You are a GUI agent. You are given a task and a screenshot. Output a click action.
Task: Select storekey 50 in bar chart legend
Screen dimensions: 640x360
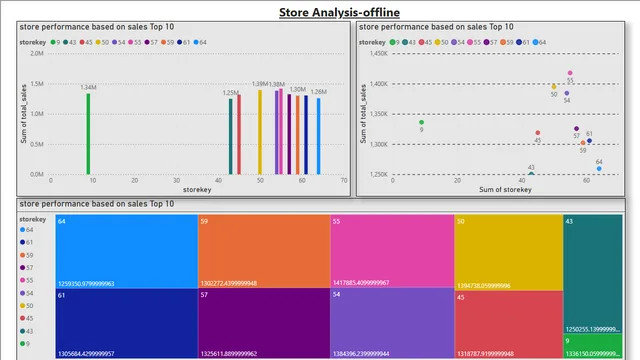point(102,42)
